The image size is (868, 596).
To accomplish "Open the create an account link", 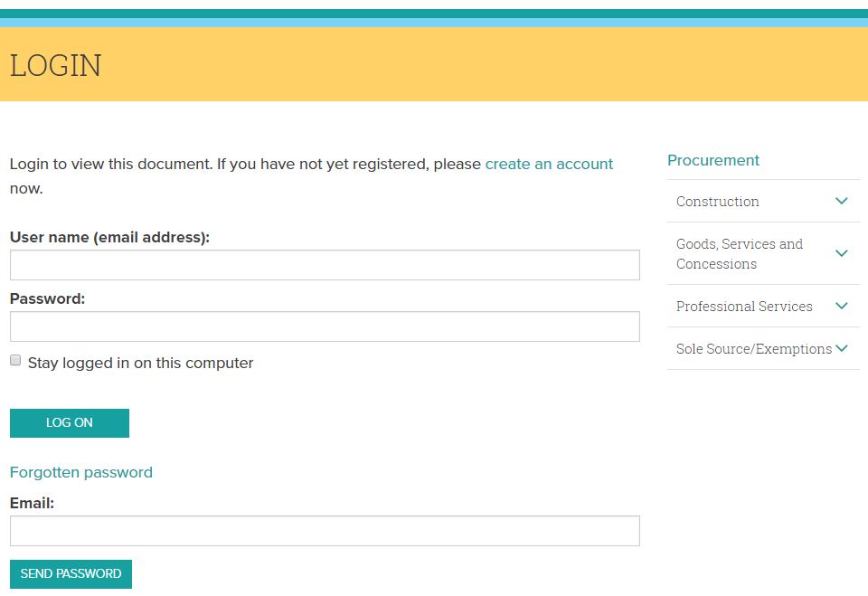I will (549, 164).
